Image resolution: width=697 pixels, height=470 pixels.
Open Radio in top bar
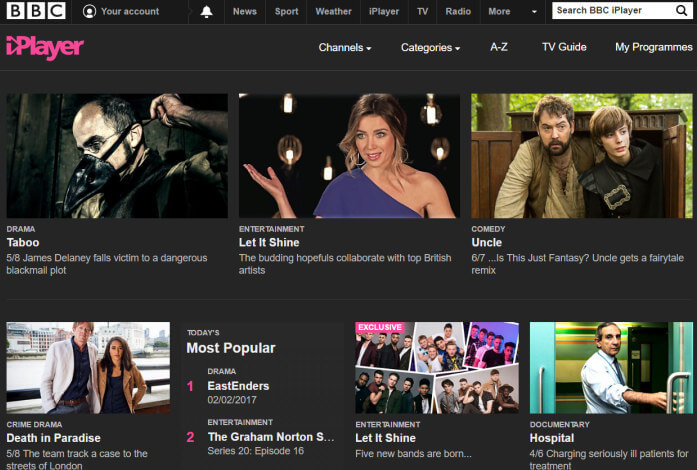click(x=458, y=11)
